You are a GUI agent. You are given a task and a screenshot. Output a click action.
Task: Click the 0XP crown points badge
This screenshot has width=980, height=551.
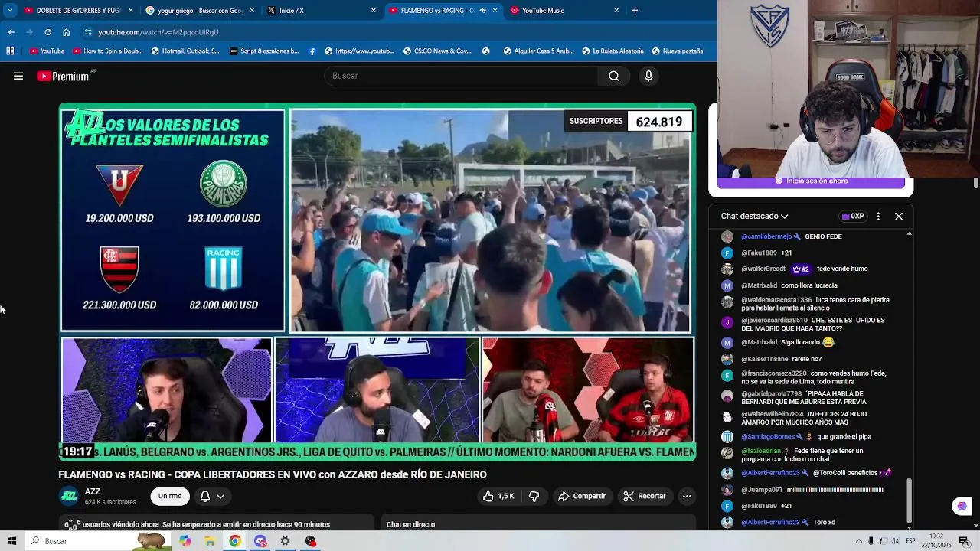click(x=852, y=216)
